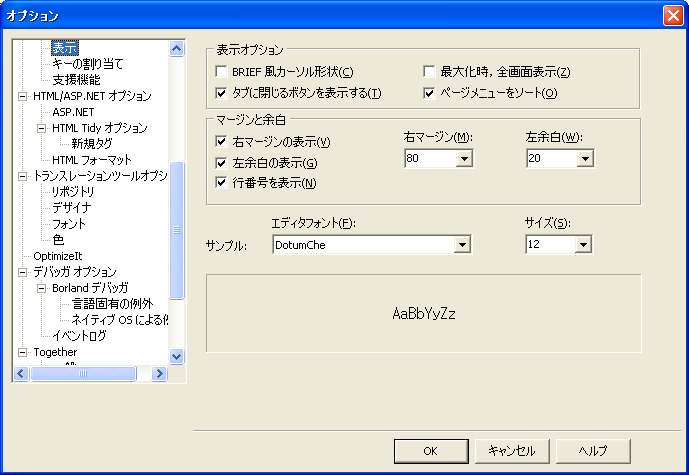The height and width of the screenshot is (475, 689).
Task: Select 言語固有の例外 tree item
Action: pos(112,304)
